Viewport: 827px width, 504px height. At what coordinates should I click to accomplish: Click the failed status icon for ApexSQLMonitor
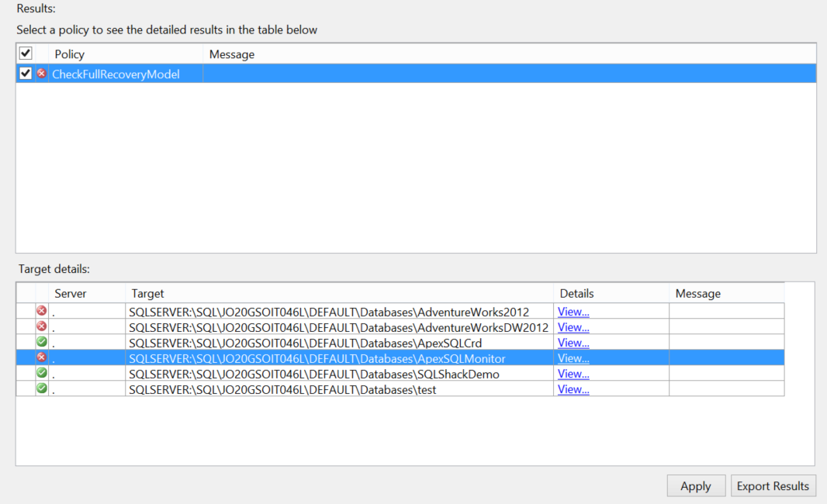click(x=42, y=357)
